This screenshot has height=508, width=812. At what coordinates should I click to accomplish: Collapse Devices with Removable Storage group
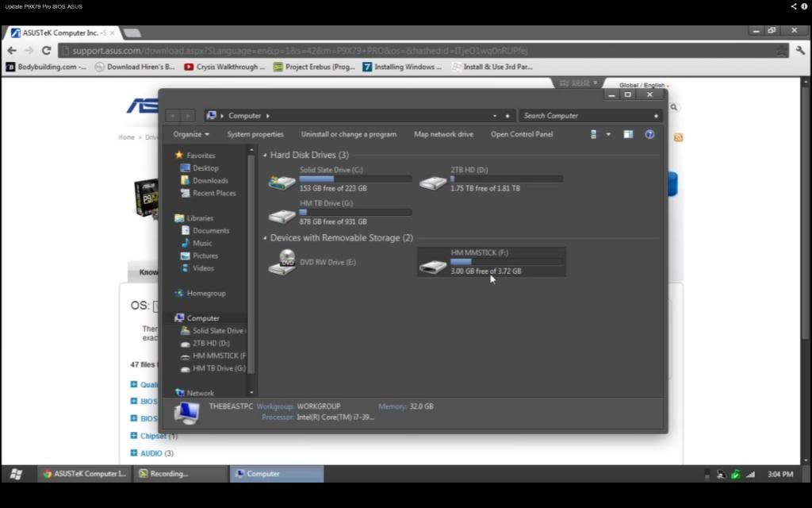tap(265, 238)
